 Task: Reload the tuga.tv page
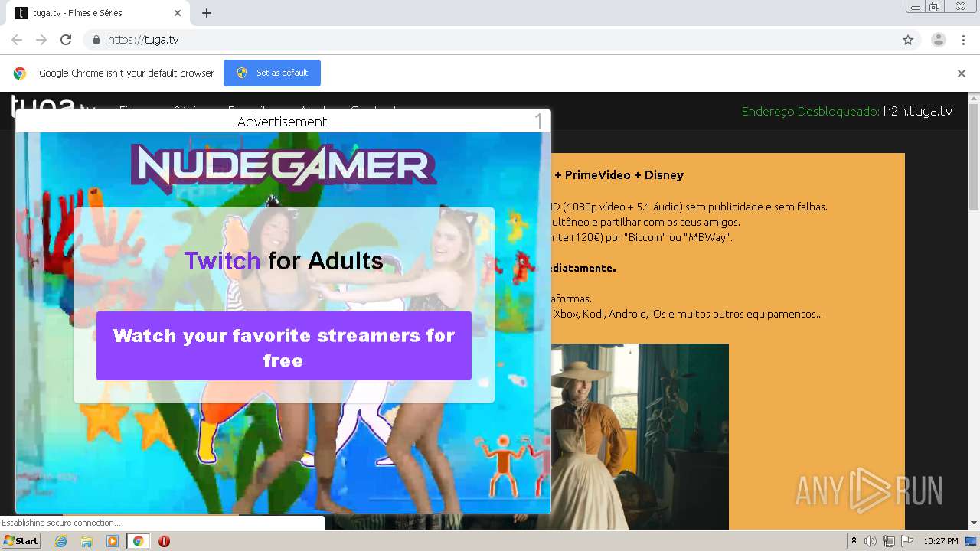coord(66,40)
